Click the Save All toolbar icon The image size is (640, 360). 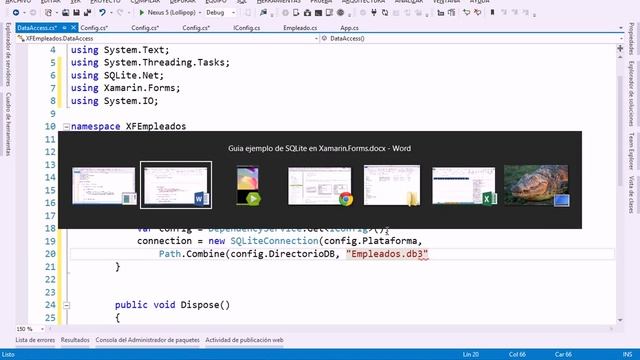[x=87, y=13]
